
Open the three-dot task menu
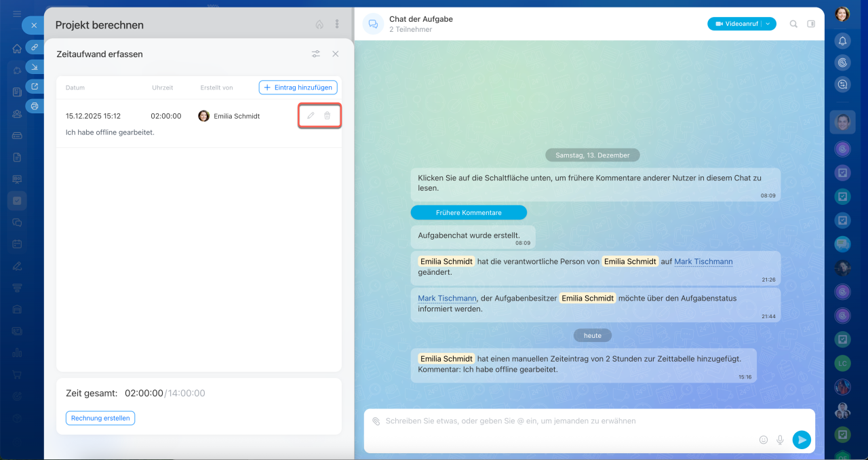point(337,24)
